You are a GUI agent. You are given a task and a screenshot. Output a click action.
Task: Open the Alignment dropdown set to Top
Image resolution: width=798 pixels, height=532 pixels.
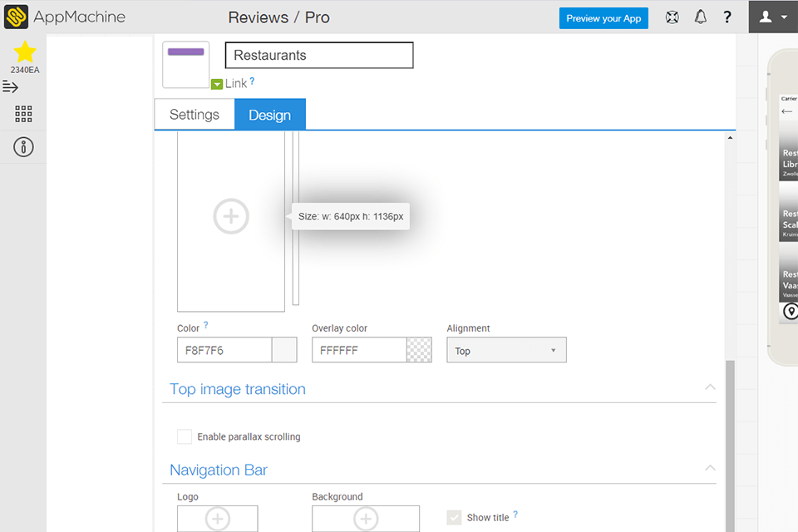pos(506,350)
